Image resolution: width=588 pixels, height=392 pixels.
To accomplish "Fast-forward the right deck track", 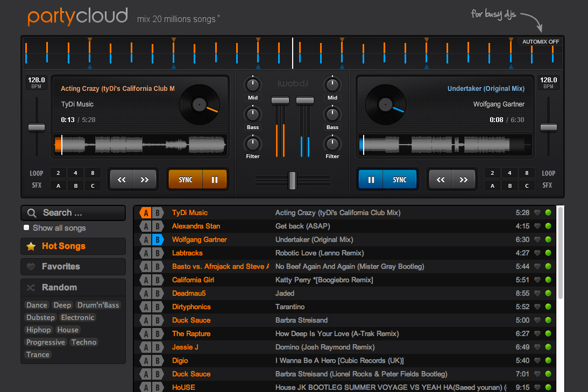I will click(x=464, y=180).
